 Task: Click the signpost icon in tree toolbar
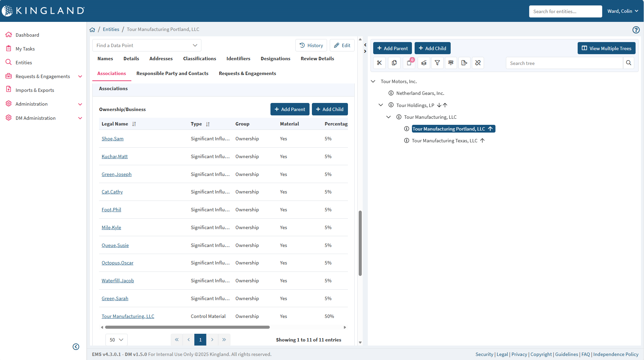click(x=451, y=63)
